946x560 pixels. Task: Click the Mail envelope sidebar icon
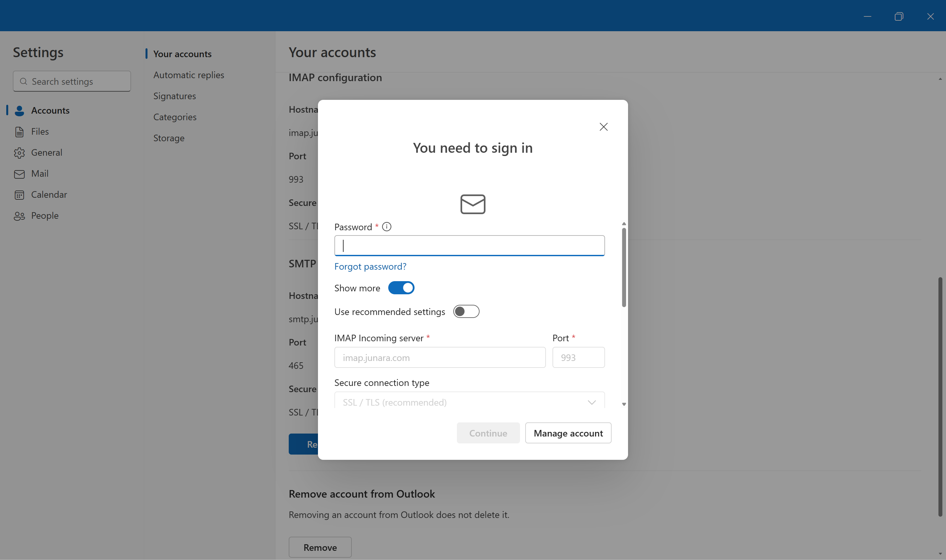[x=19, y=174]
